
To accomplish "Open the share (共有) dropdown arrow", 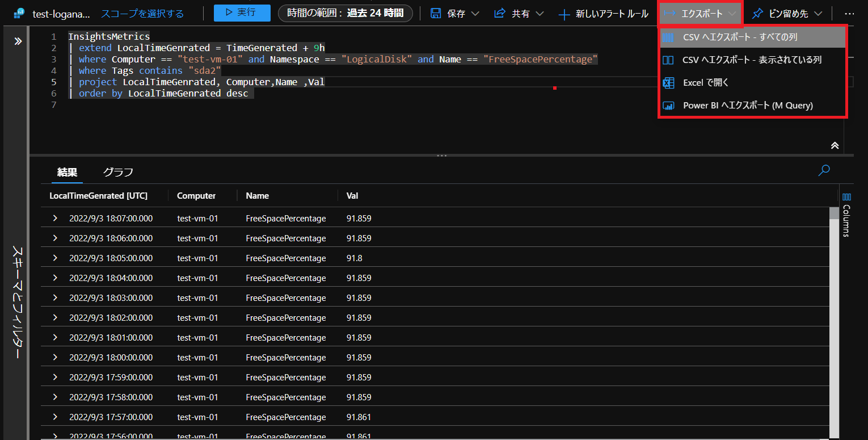I will 540,14.
